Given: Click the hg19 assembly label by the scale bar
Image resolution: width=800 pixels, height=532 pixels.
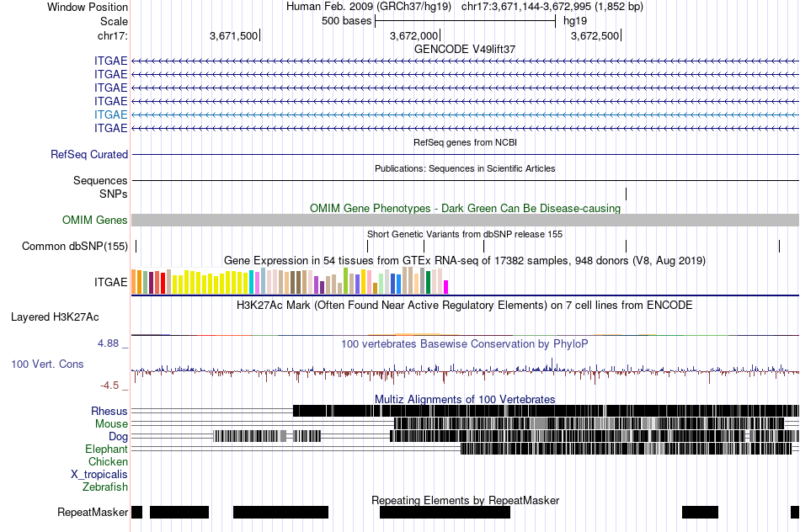Looking at the screenshot, I should [575, 21].
